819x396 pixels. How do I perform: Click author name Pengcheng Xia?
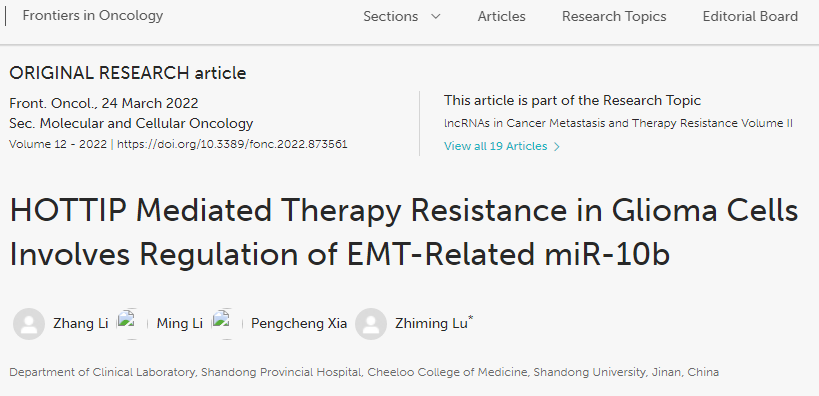tap(299, 324)
